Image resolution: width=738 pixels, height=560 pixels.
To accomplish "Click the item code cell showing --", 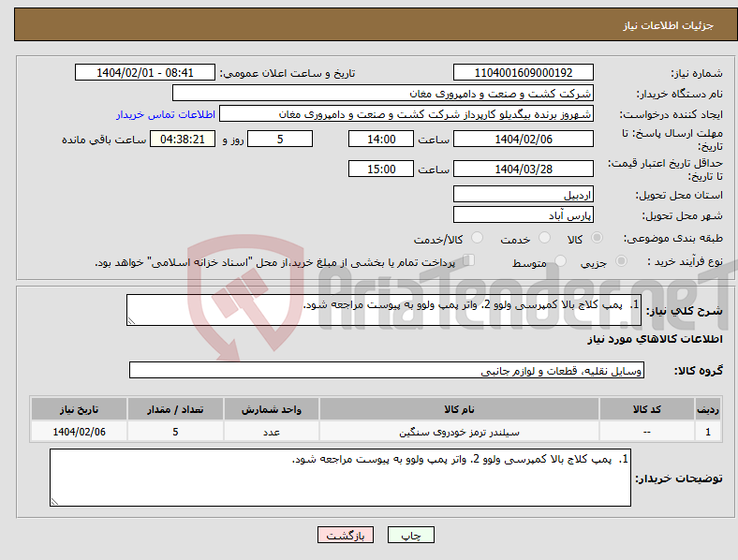I will 647,432.
